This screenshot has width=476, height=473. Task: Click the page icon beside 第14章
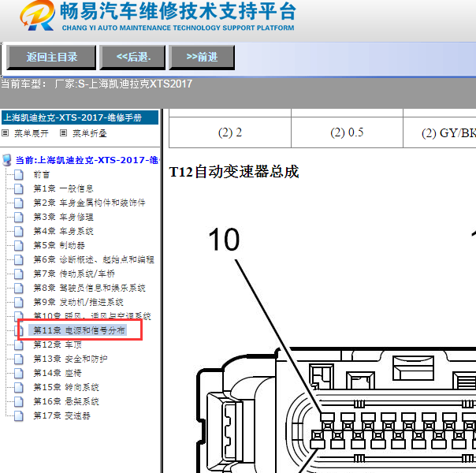point(18,373)
